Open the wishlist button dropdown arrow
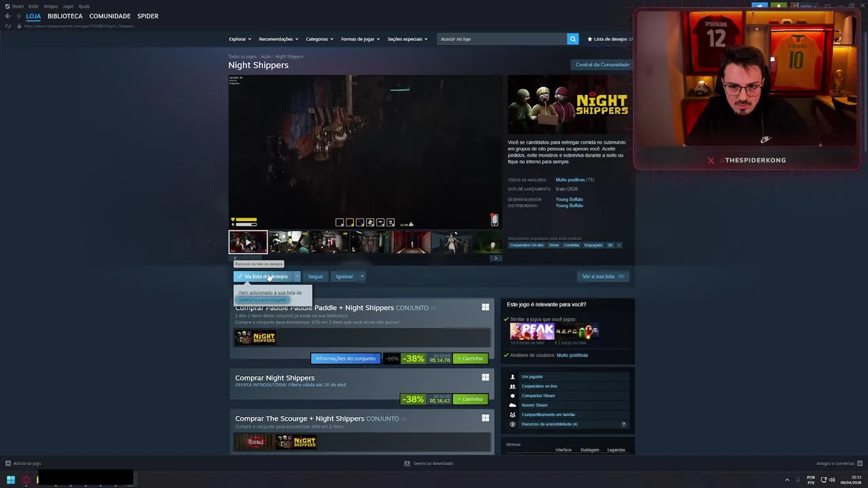The height and width of the screenshot is (488, 868). [296, 276]
